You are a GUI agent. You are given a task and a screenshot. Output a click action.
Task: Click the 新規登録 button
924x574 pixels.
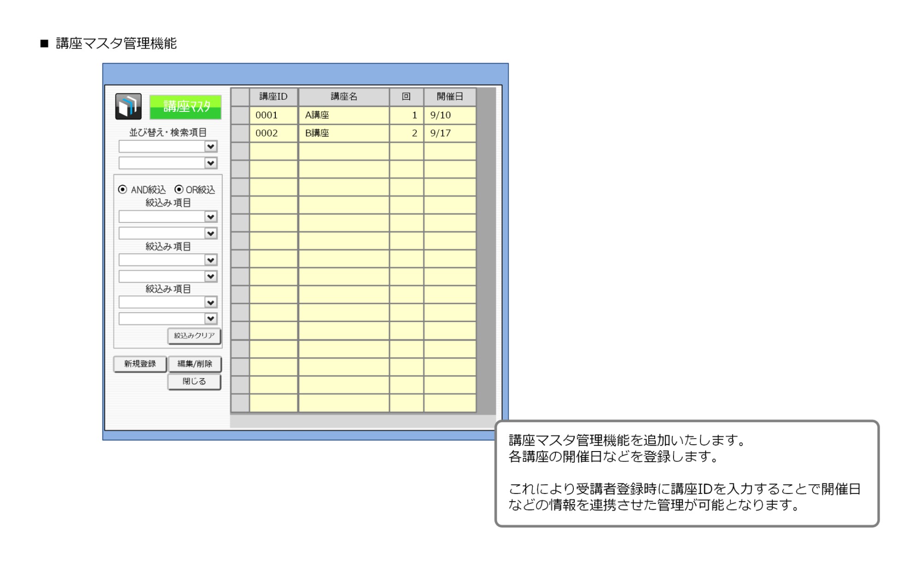pyautogui.click(x=140, y=364)
